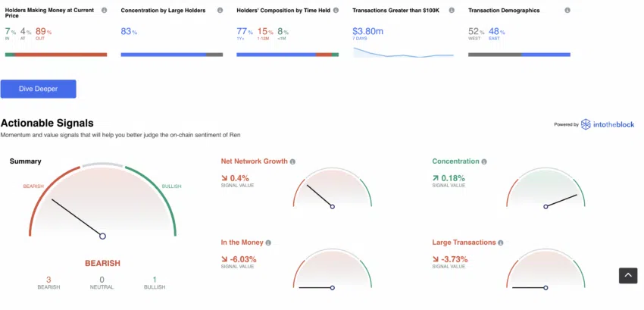Click the intotheblock logo
Viewport: 644px width, 310px height.
tap(608, 124)
